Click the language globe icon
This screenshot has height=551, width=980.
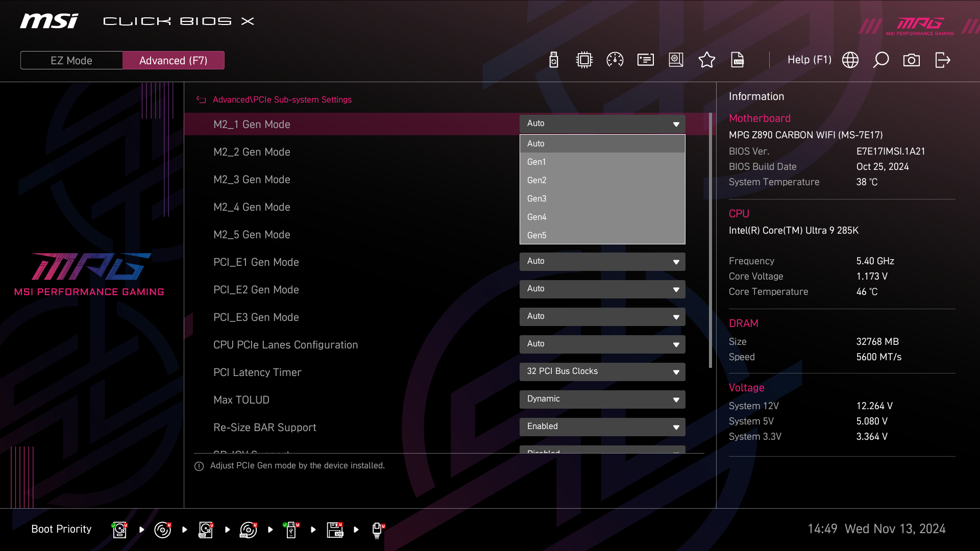click(x=850, y=60)
